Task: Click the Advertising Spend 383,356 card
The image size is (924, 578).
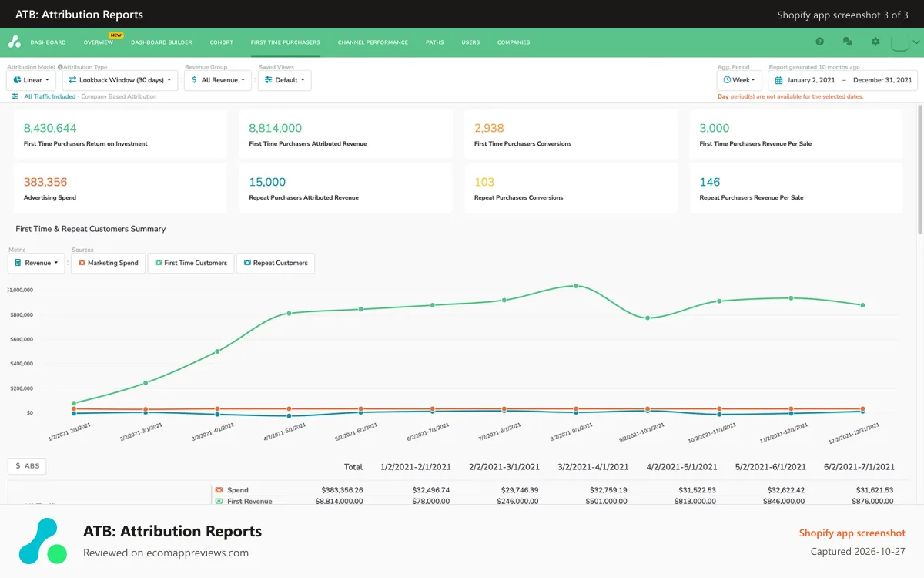Action: [121, 188]
